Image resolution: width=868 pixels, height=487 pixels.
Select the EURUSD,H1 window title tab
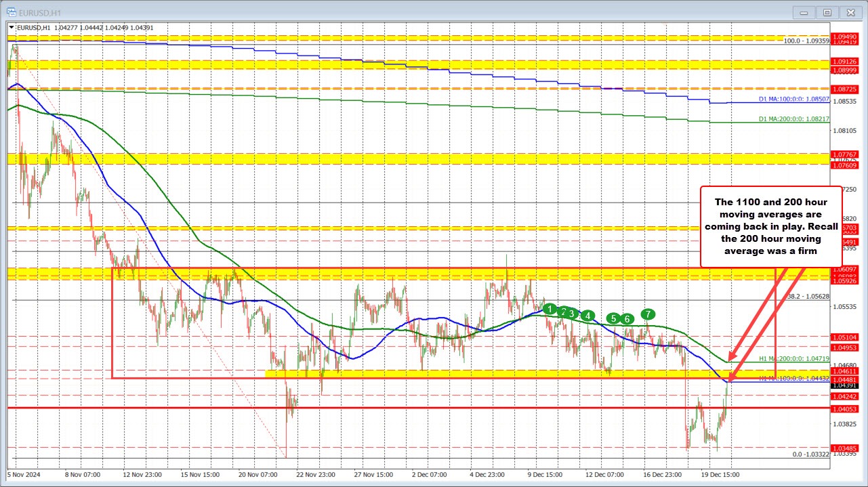pos(41,12)
